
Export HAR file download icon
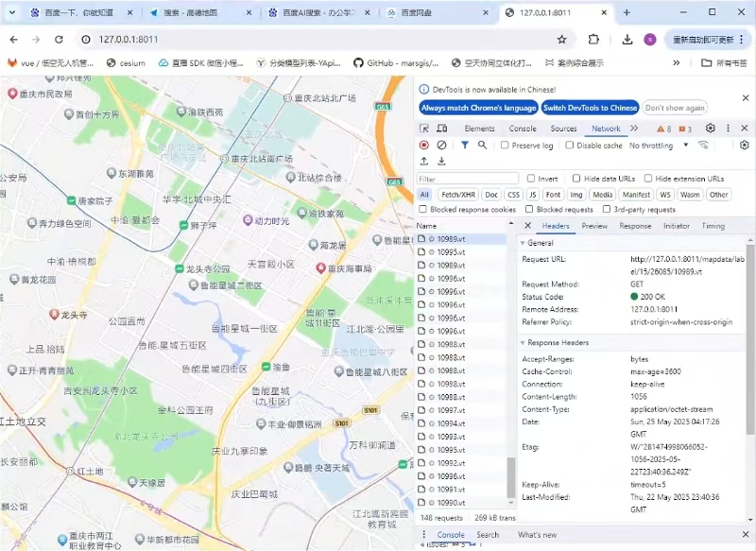441,161
